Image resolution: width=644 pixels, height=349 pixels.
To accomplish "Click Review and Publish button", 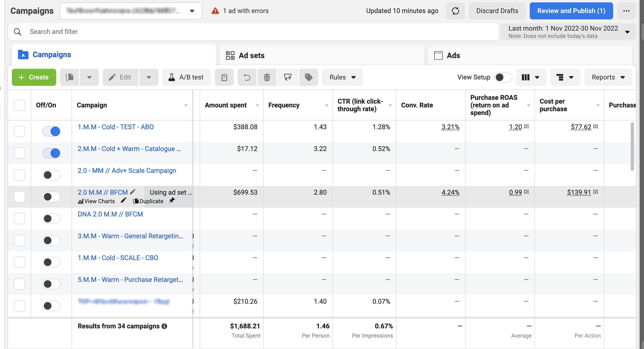I will point(571,11).
